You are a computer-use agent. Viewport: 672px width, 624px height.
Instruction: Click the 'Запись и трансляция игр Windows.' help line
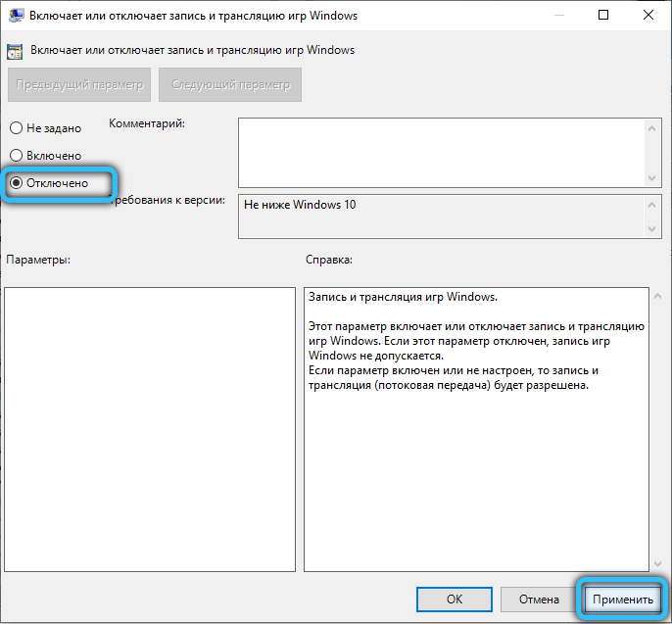403,297
